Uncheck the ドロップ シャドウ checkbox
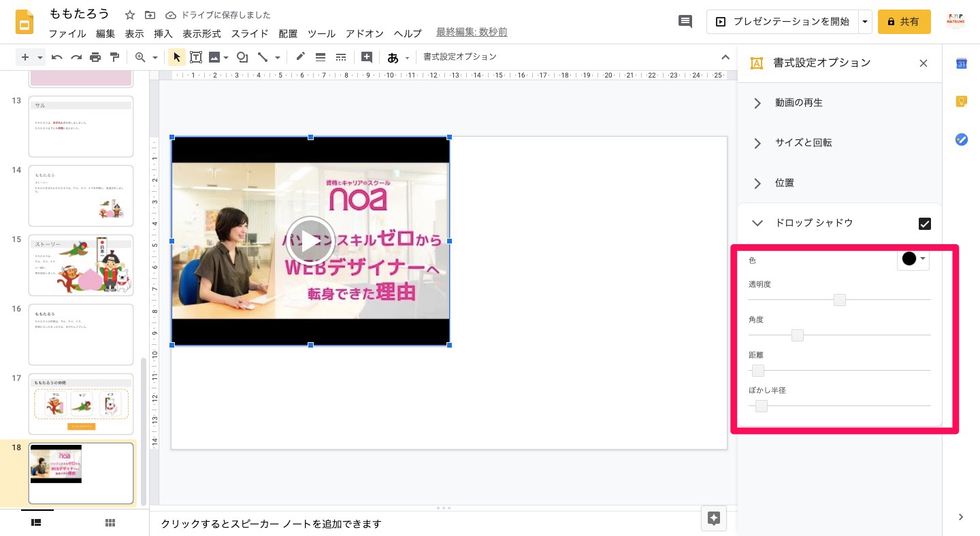980x536 pixels. (924, 224)
